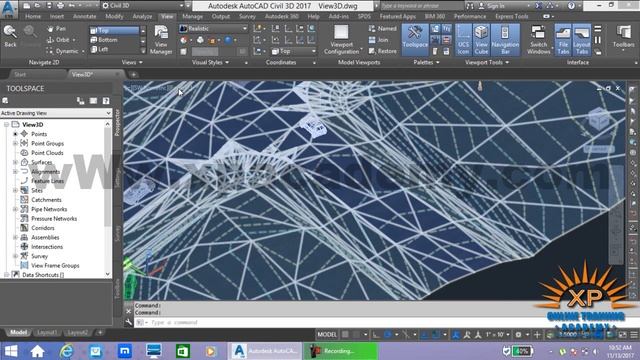Viewport: 640px width, 360px height.
Task: Open Internet Explorer from the taskbar
Action: pos(67,351)
